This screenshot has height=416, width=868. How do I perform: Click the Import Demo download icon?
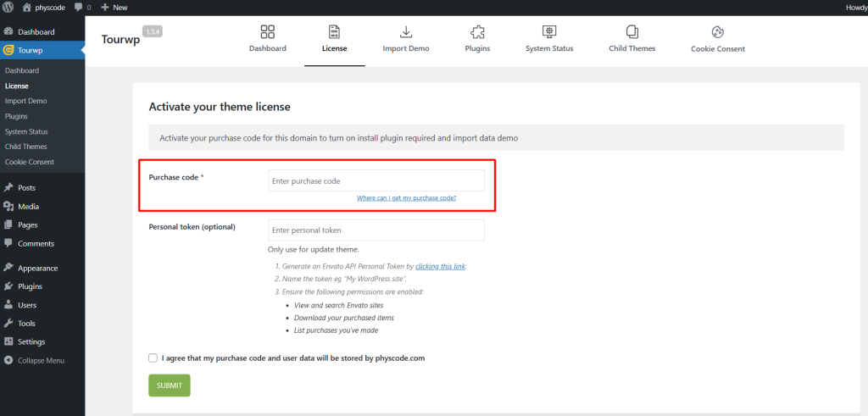click(x=406, y=31)
